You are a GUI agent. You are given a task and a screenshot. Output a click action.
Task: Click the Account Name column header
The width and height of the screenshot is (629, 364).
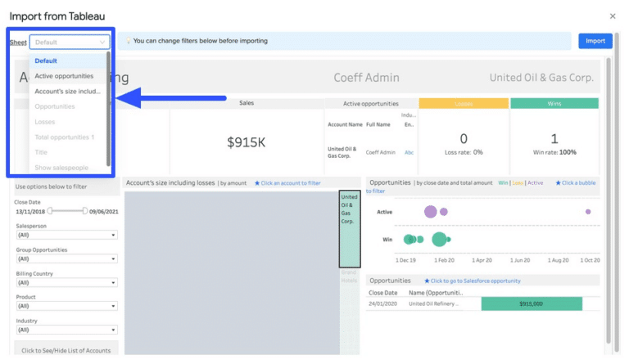(345, 124)
